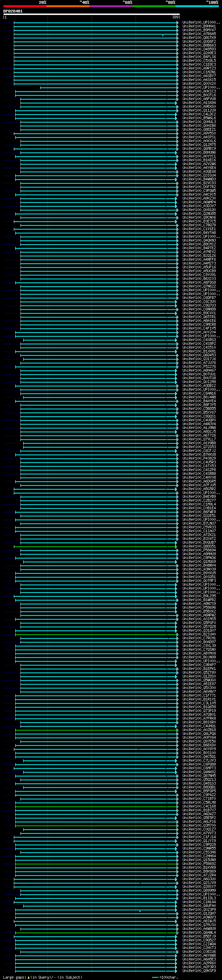
Task: Select the UniRef100_Q1MQG9 label
Action: [x=199, y=561]
